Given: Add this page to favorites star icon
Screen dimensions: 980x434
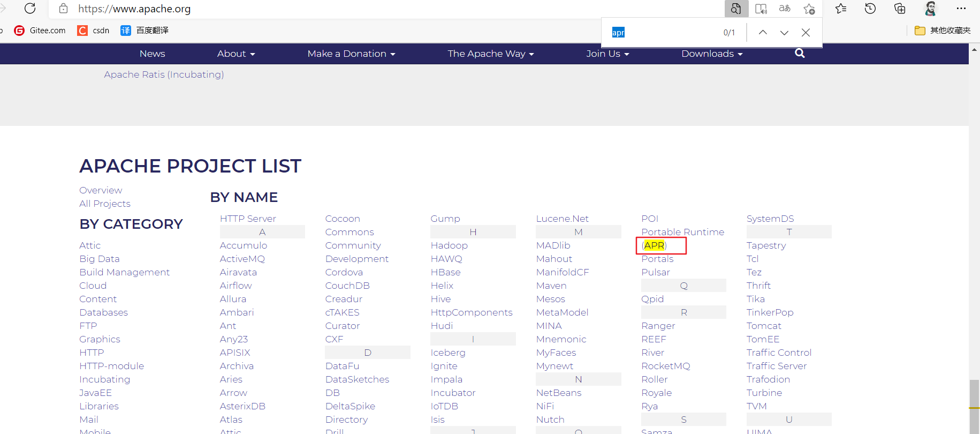Looking at the screenshot, I should click(x=809, y=9).
